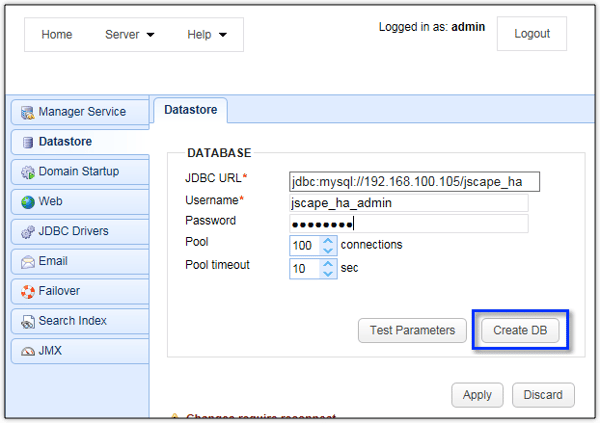Click the Create DB button

520,330
